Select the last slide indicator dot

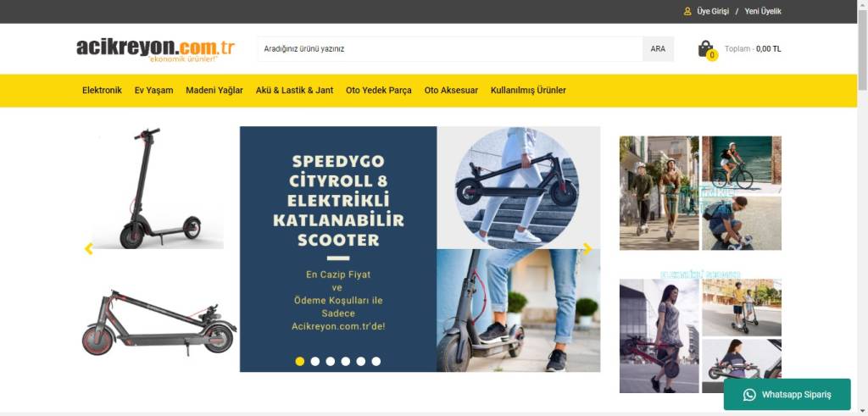(376, 361)
